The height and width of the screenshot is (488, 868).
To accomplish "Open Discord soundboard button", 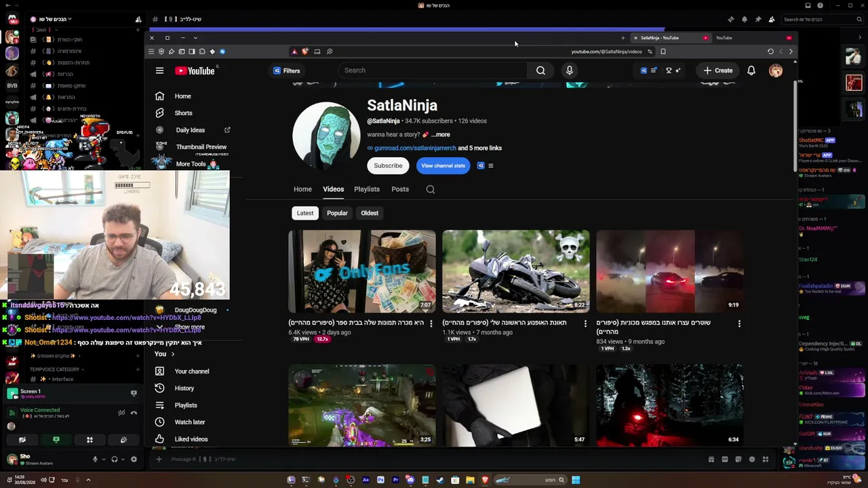I will [123, 440].
